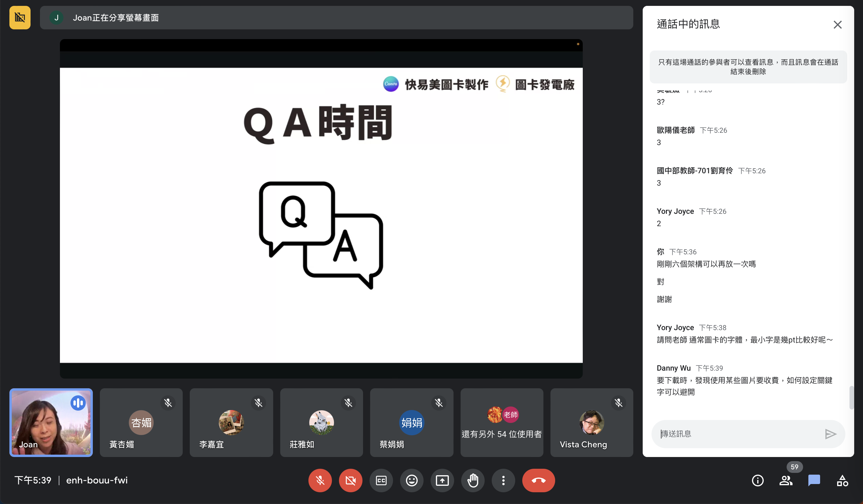Click Yory Joyce's 5:38 font question message
The image size is (863, 504).
click(x=745, y=340)
